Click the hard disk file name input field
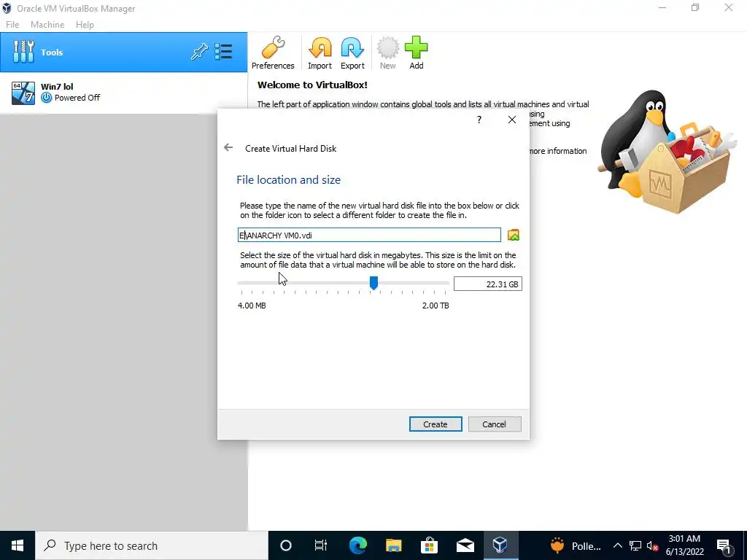The image size is (747, 560). pos(369,235)
